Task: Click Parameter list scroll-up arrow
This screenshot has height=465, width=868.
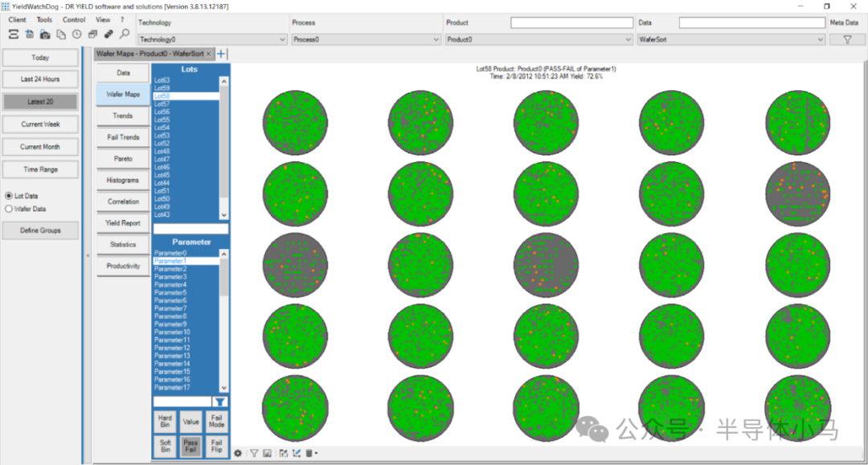Action: pyautogui.click(x=223, y=254)
